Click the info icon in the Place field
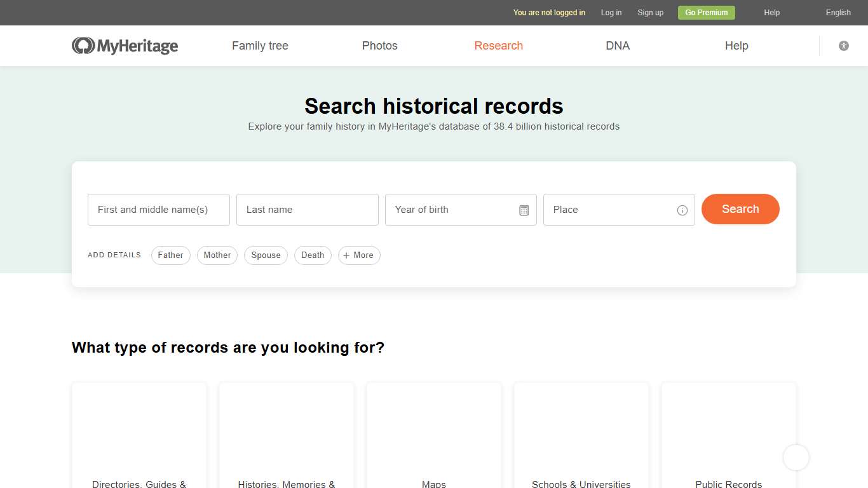 tap(682, 210)
